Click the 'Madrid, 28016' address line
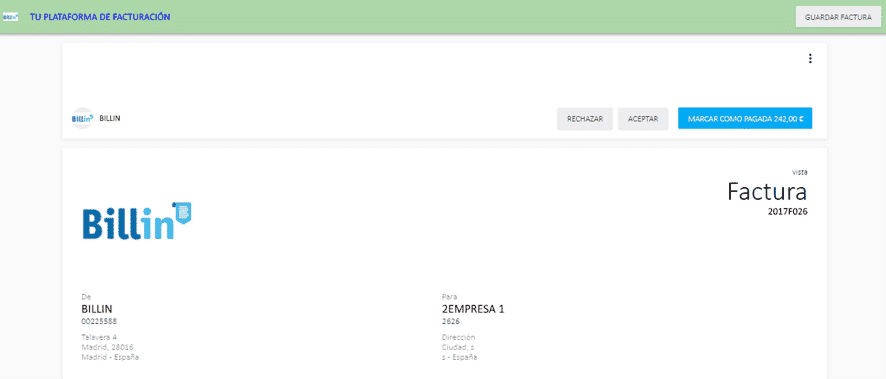 (107, 347)
